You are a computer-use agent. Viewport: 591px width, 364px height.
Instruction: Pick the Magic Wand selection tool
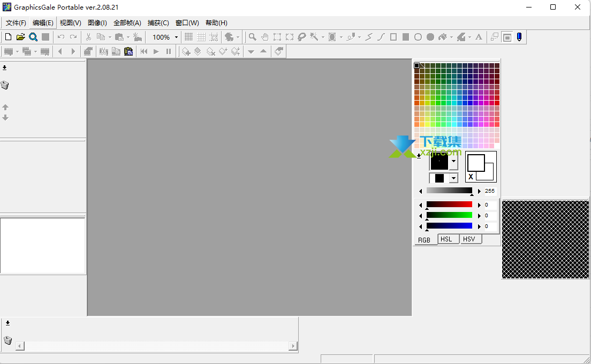314,37
